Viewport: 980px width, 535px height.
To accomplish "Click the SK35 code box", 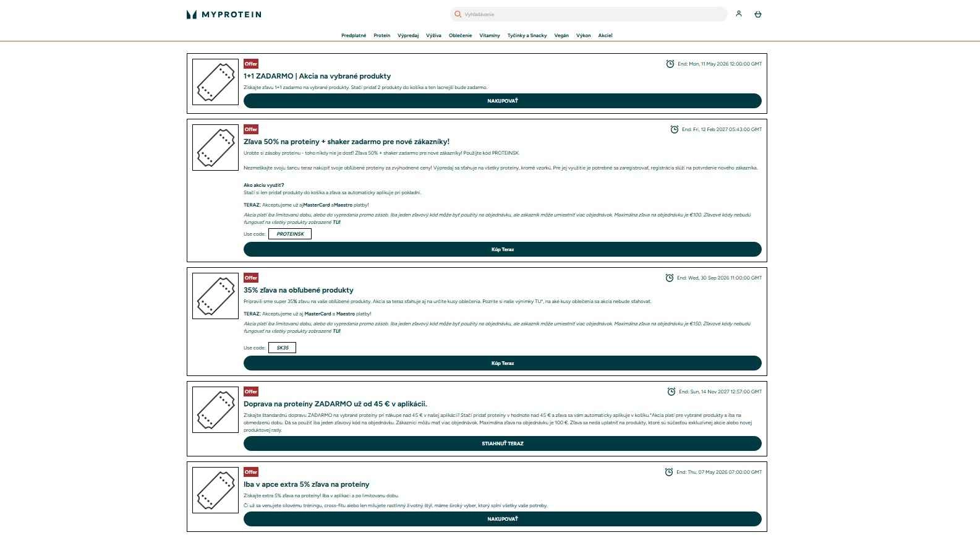I will [x=283, y=348].
